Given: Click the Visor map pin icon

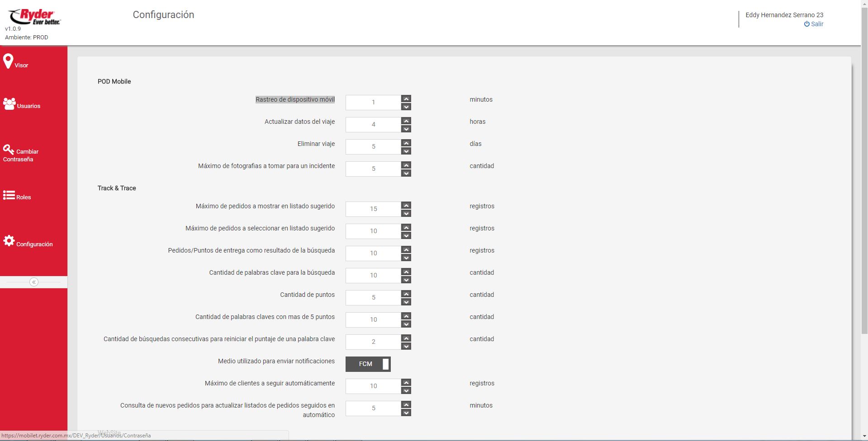Looking at the screenshot, I should pyautogui.click(x=8, y=61).
